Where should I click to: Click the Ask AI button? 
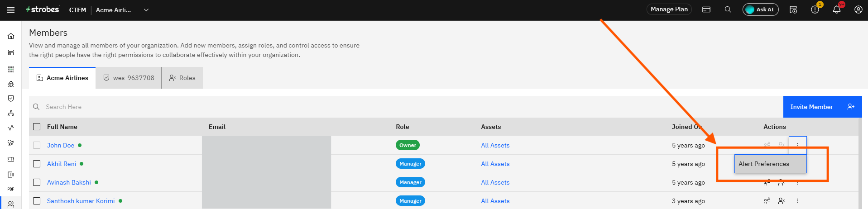click(760, 9)
